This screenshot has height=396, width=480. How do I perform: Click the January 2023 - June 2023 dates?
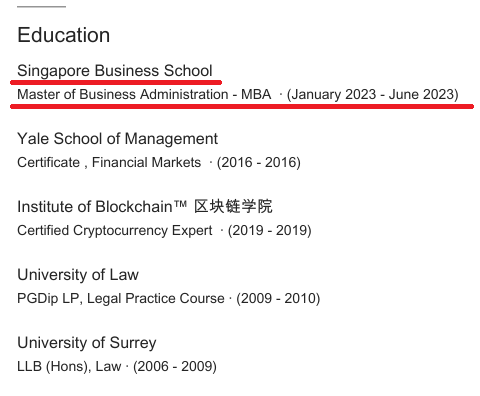pyautogui.click(x=373, y=95)
